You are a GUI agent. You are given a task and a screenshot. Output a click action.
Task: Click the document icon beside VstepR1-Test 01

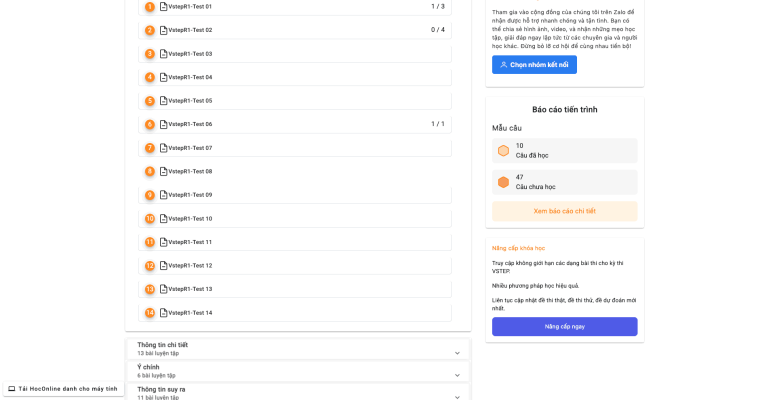point(164,6)
